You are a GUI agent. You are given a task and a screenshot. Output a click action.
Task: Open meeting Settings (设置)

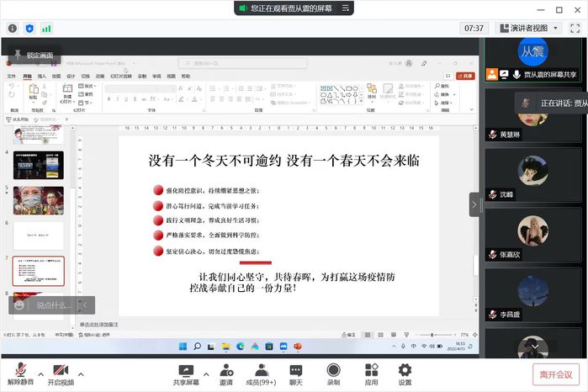(x=405, y=373)
